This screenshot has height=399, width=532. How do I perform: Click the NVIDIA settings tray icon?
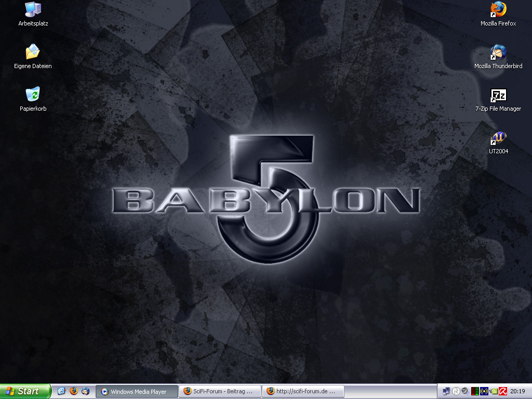tap(494, 391)
